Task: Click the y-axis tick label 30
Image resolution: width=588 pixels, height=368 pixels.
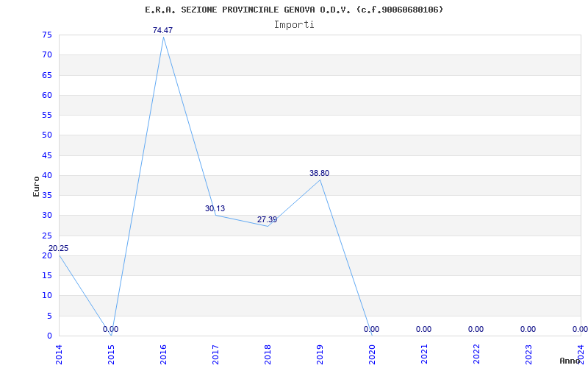Action: coord(47,215)
